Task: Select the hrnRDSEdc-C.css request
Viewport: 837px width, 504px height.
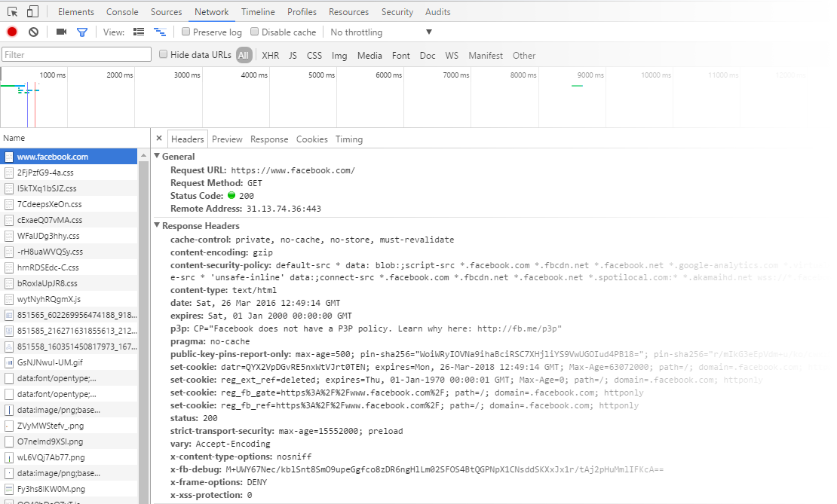Action: 69,267
